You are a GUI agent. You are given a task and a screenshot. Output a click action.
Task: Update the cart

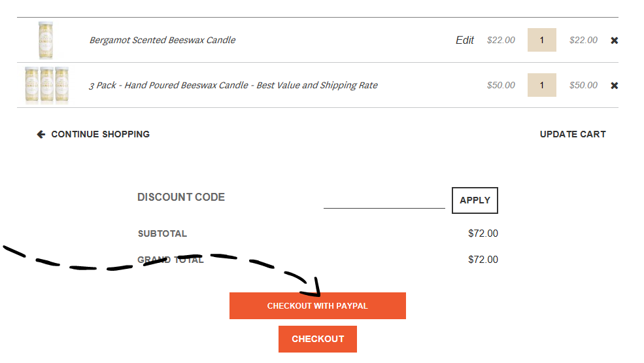pos(573,135)
